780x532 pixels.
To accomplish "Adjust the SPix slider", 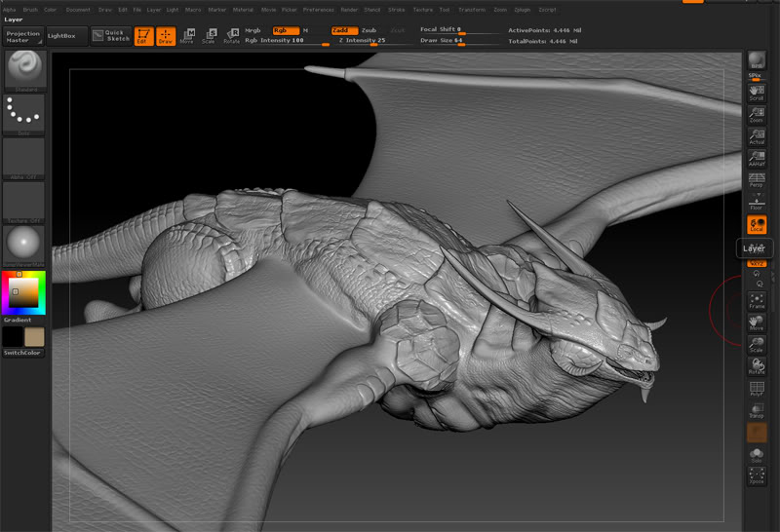I will tap(757, 77).
